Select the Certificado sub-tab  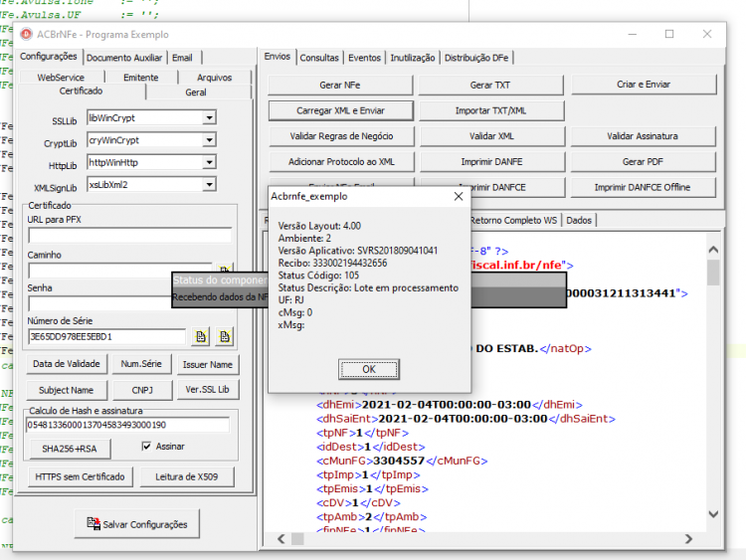click(81, 91)
